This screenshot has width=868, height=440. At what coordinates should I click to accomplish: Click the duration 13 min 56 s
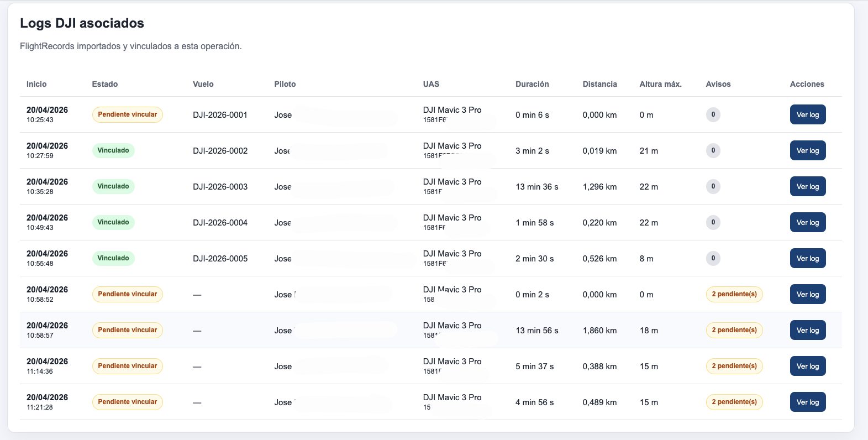click(537, 331)
